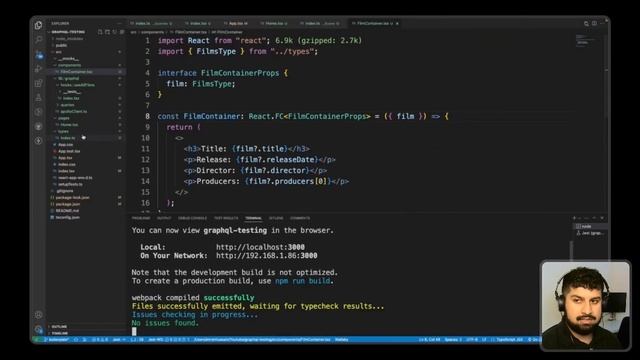The width and height of the screenshot is (640, 360).
Task: Click git branch indicator in status bar
Action: 57,340
